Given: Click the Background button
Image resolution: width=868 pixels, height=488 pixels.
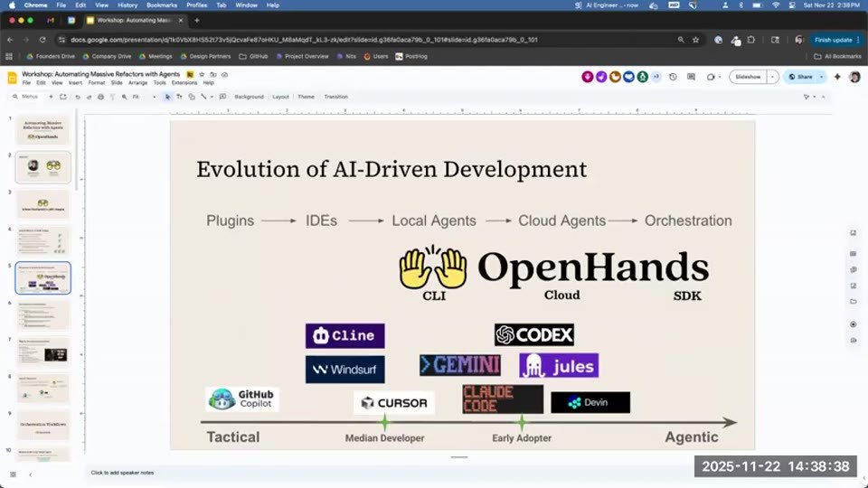Looking at the screenshot, I should pos(250,97).
